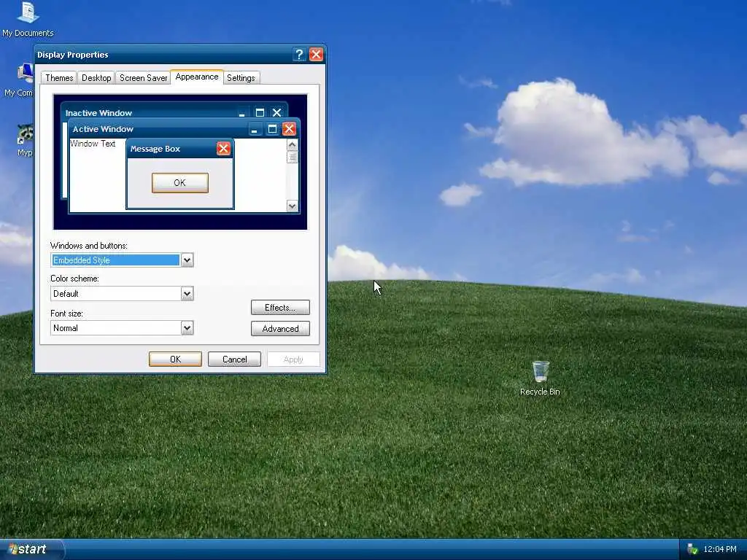747x560 pixels.
Task: Click the Active Window title in preview
Action: click(x=103, y=129)
